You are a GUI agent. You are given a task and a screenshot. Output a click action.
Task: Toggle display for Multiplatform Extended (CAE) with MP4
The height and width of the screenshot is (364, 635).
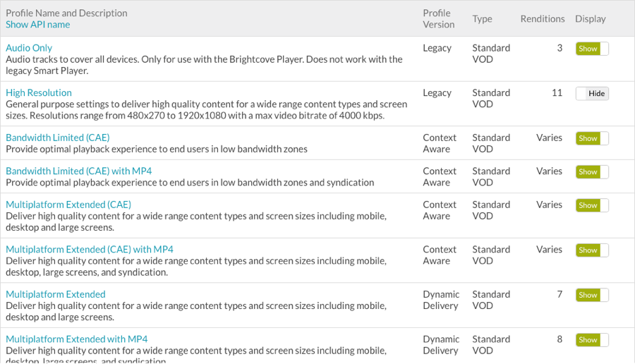(592, 250)
